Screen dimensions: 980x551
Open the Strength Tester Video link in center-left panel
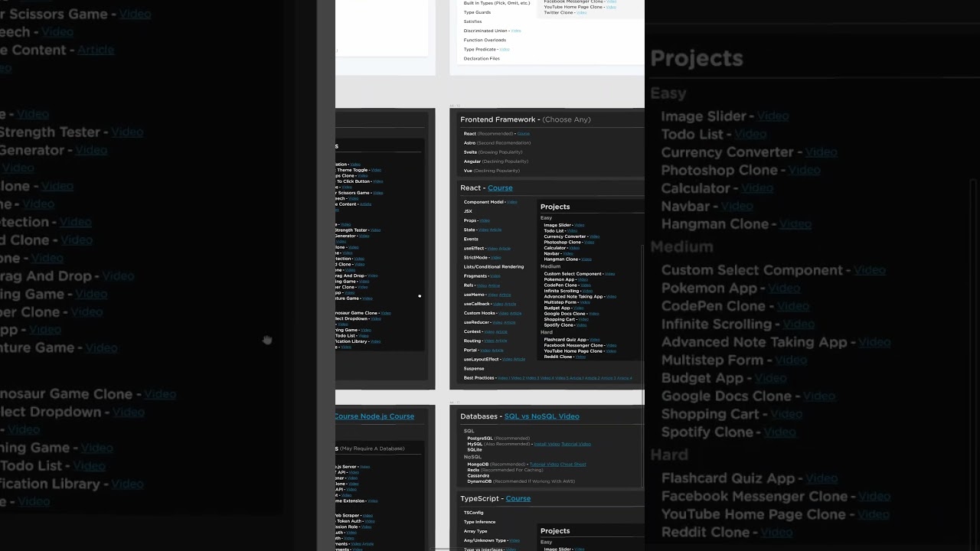pyautogui.click(x=376, y=230)
